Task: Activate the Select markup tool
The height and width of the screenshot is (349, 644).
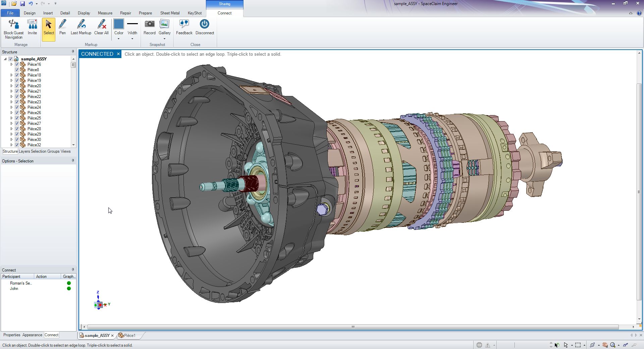Action: tap(48, 27)
